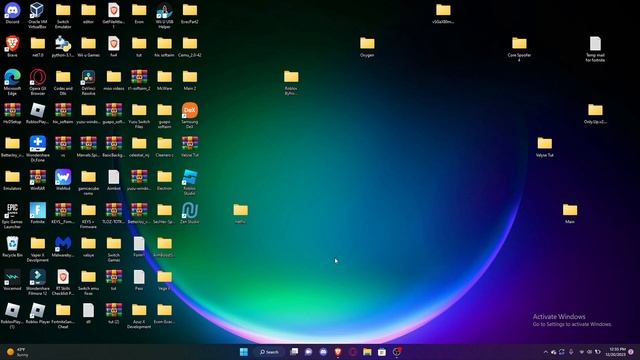This screenshot has width=640, height=360.
Task: Select the Vaper X Development folder
Action: [38, 249]
